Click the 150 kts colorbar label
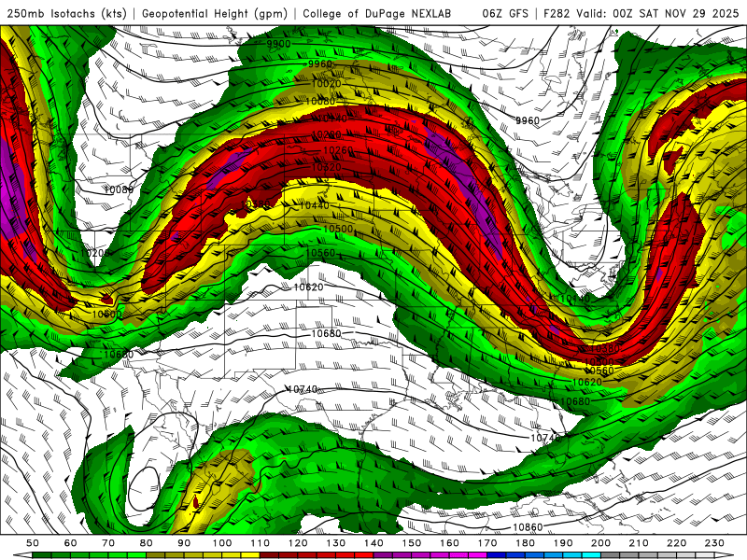The height and width of the screenshot is (560, 747). (412, 543)
